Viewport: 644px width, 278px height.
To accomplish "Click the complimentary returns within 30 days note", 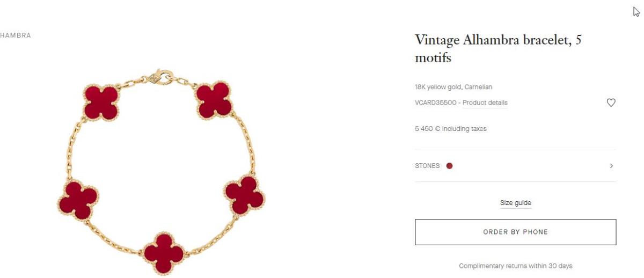I will [x=516, y=266].
